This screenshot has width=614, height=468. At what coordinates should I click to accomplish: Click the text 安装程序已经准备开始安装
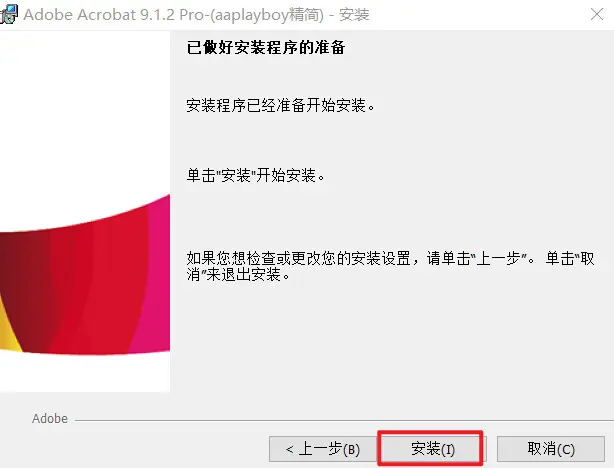tap(280, 106)
